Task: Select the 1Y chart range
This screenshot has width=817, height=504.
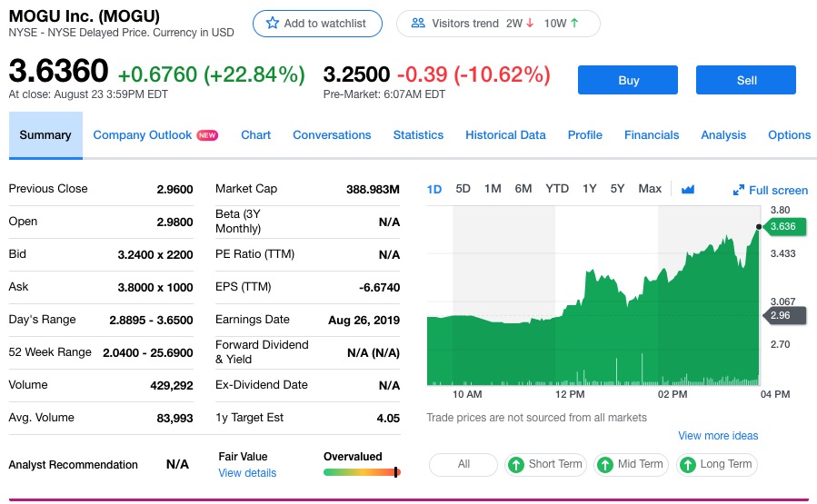Action: pyautogui.click(x=589, y=189)
